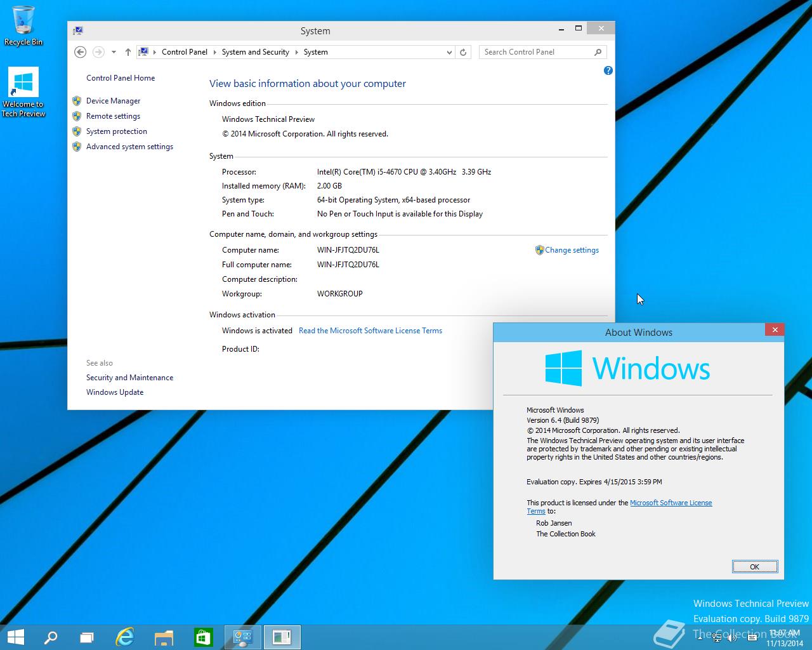Click taskbar clock showing 11/13/2014

[x=785, y=638]
